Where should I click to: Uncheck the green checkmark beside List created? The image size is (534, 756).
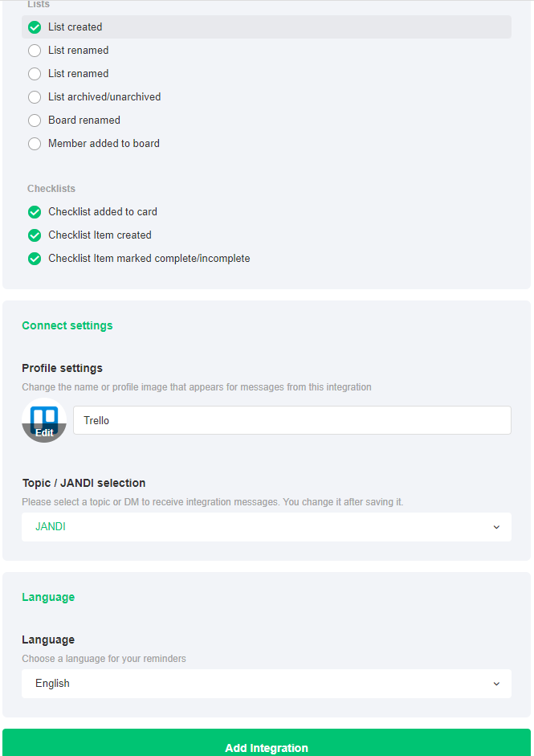(35, 27)
